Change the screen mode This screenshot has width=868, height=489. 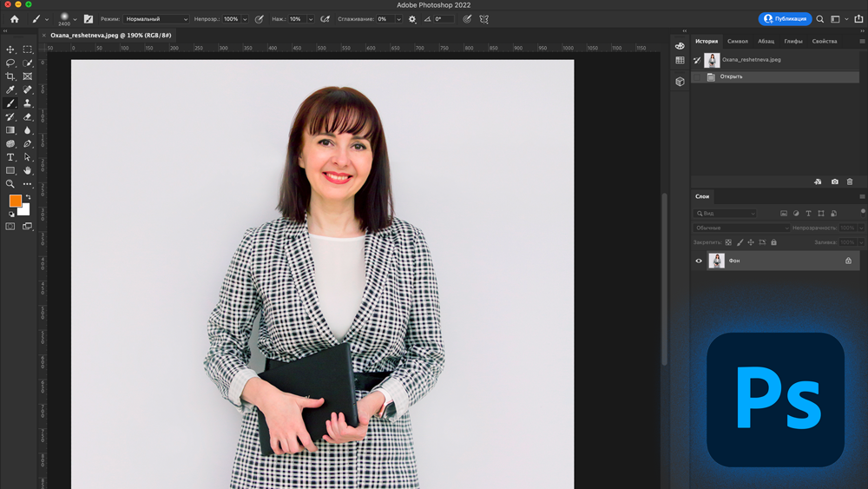[27, 226]
